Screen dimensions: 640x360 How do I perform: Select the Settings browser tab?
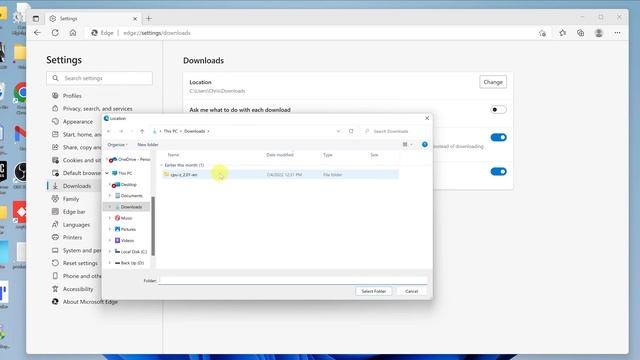tap(93, 19)
